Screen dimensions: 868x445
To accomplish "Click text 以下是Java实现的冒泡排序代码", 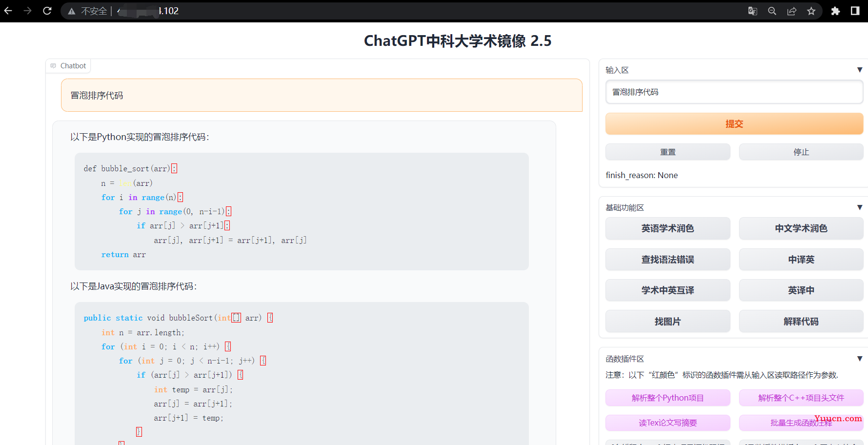I will (x=134, y=286).
